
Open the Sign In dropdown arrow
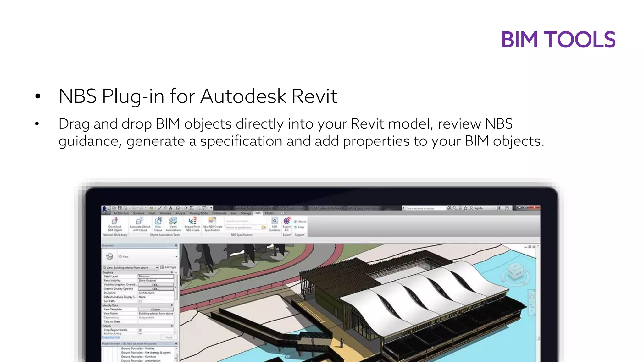coord(494,208)
